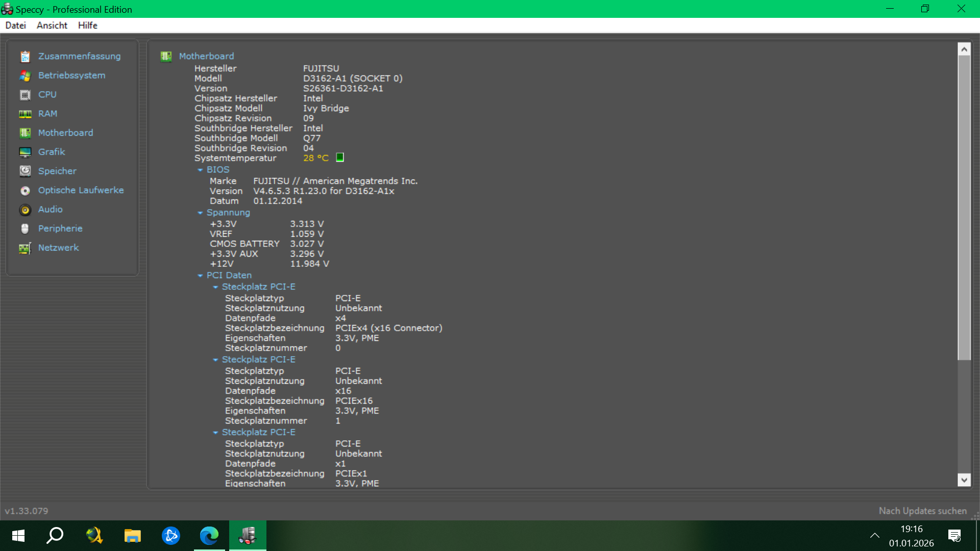The width and height of the screenshot is (980, 551).
Task: Collapse the BIOS section
Action: pos(200,170)
